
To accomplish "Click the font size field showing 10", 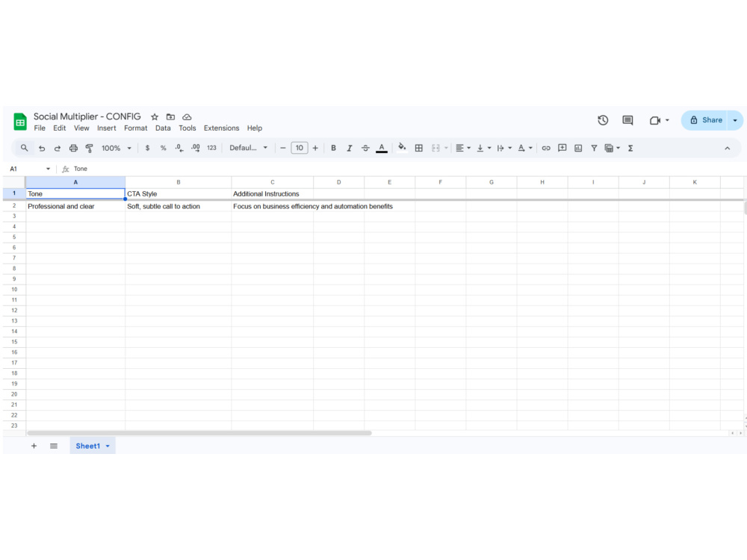I will tap(300, 148).
